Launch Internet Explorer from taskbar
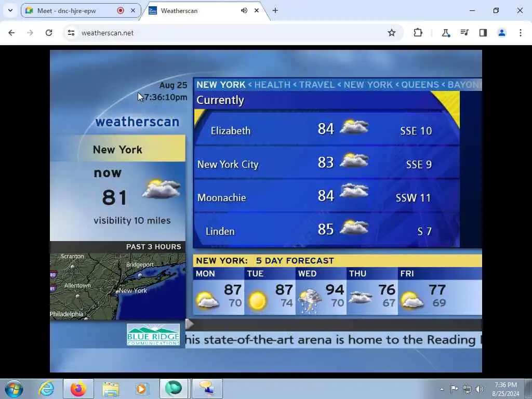Image resolution: width=532 pixels, height=399 pixels. (x=46, y=389)
